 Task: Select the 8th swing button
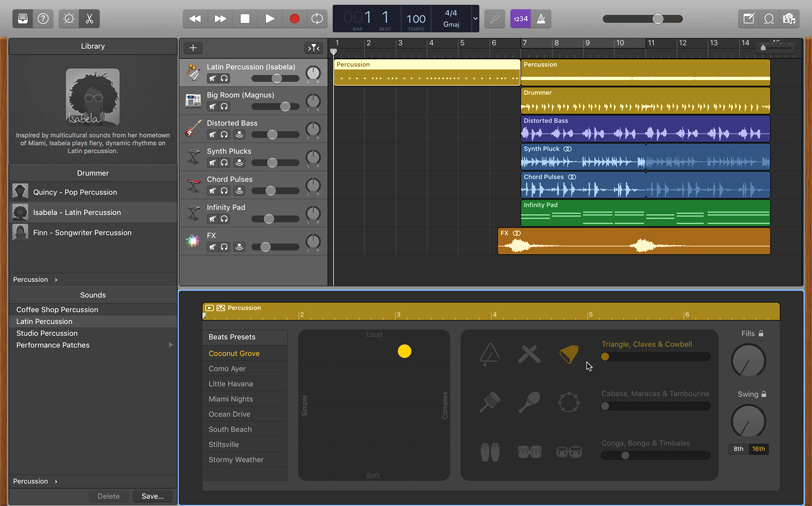click(738, 449)
